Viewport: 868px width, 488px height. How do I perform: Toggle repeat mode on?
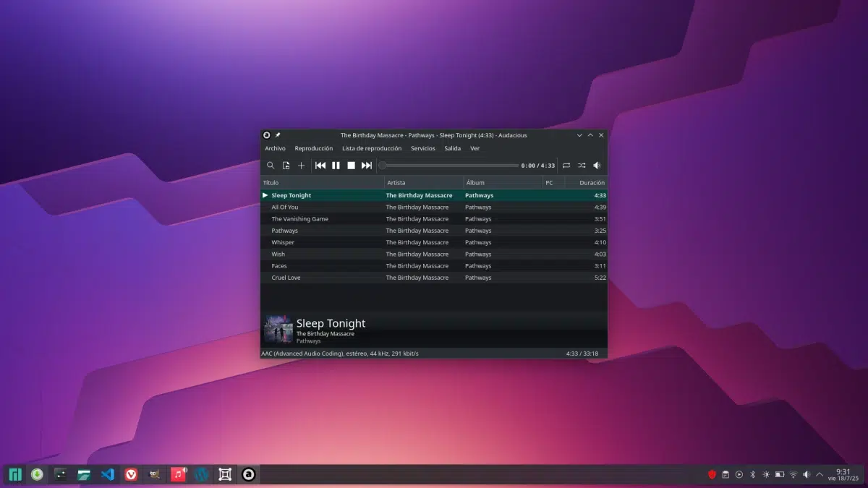(566, 166)
